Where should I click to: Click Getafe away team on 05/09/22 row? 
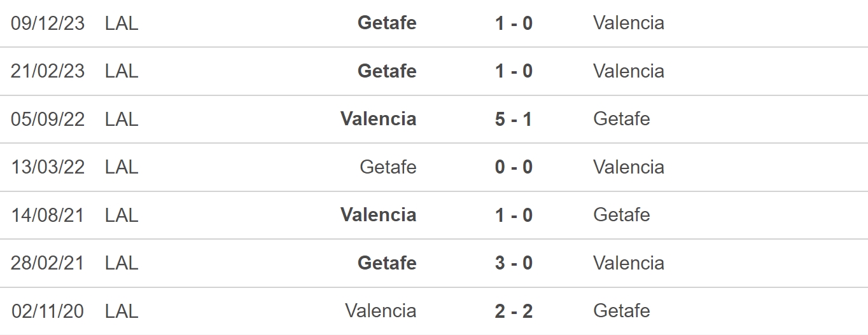(622, 119)
